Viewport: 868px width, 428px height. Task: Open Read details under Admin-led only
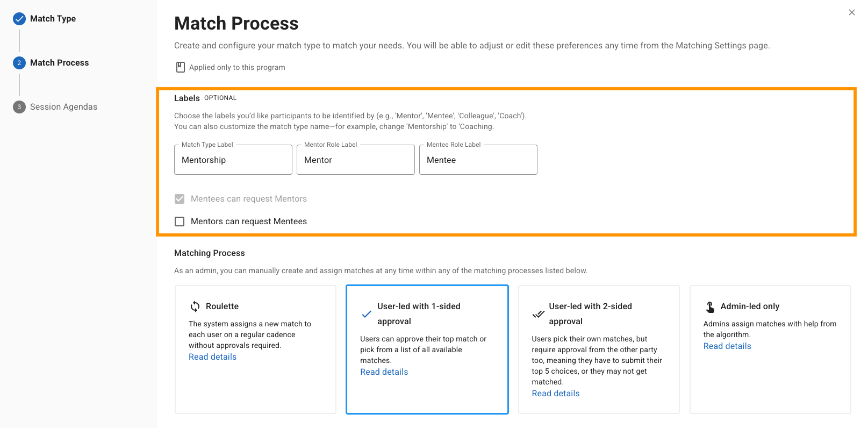pyautogui.click(x=727, y=346)
